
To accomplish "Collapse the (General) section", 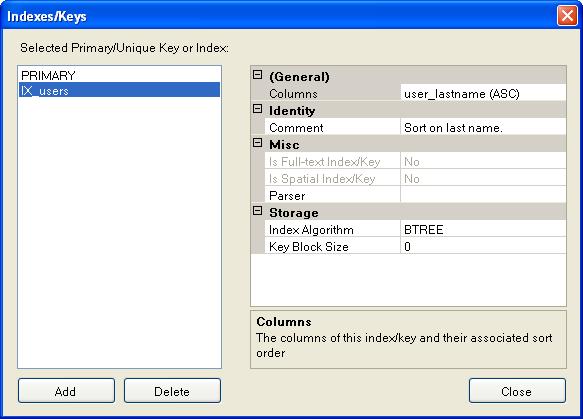I will click(257, 75).
